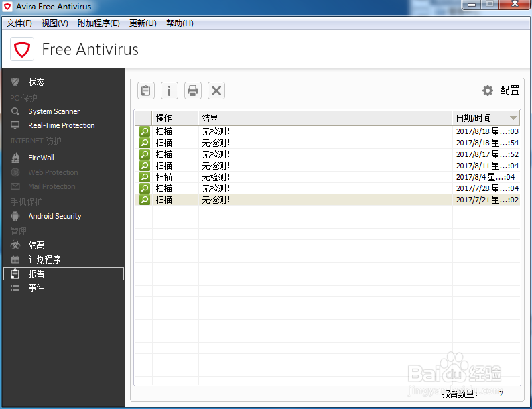Click the X delete report toolbar button

pyautogui.click(x=216, y=91)
